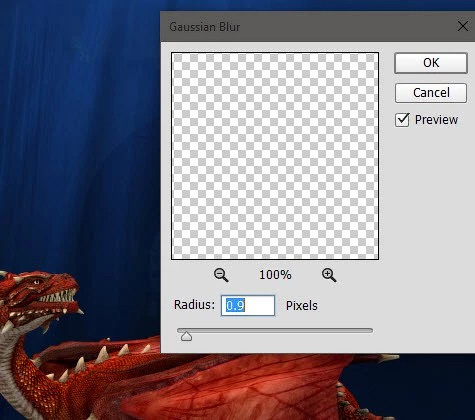The width and height of the screenshot is (475, 420).
Task: Click the Pixels unit label
Action: pos(302,306)
